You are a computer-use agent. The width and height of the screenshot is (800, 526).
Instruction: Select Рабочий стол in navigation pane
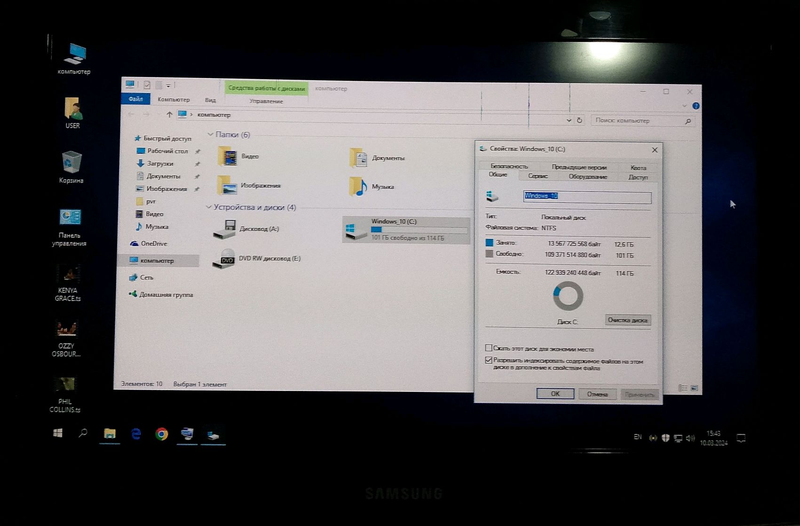tap(163, 151)
